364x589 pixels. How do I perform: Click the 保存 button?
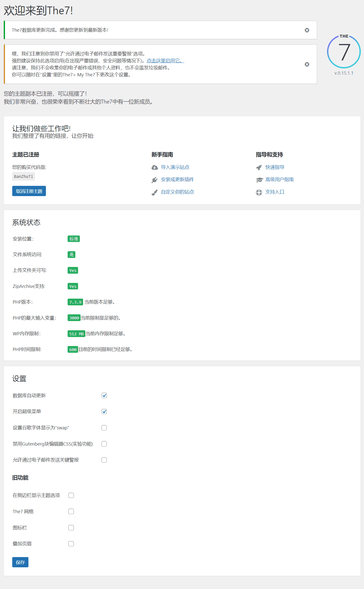20,562
